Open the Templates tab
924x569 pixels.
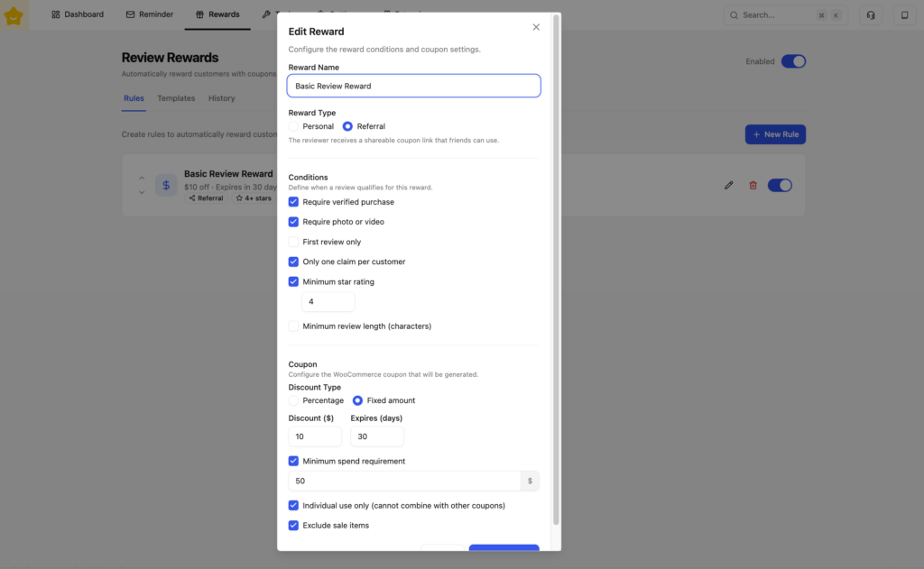(x=176, y=98)
